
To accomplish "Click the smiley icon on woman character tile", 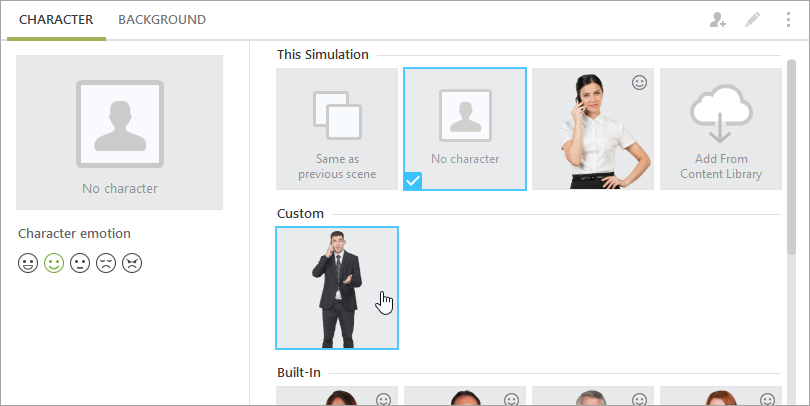I will coord(640,83).
